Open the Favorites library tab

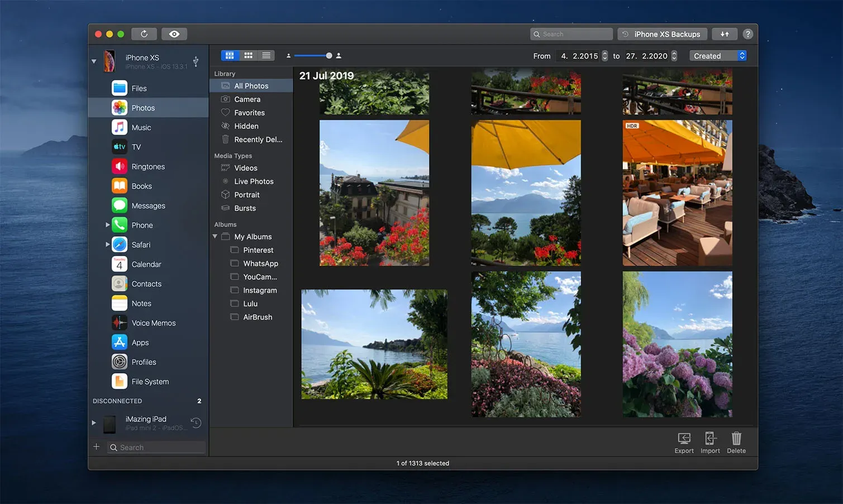point(250,112)
